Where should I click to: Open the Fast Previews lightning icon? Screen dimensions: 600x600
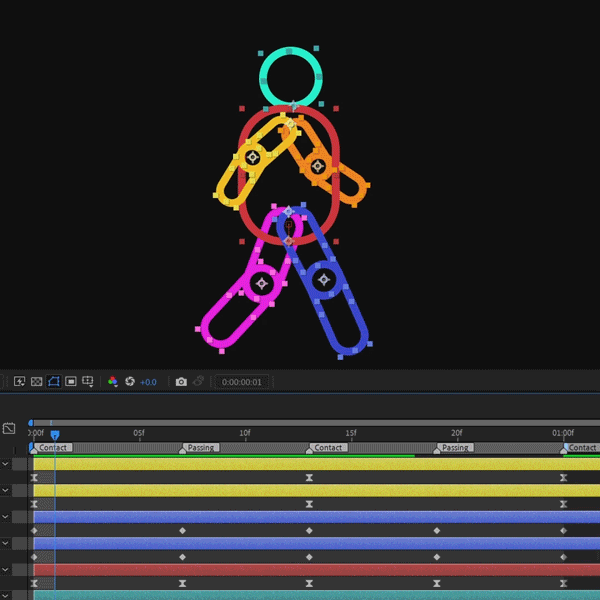[x=19, y=382]
